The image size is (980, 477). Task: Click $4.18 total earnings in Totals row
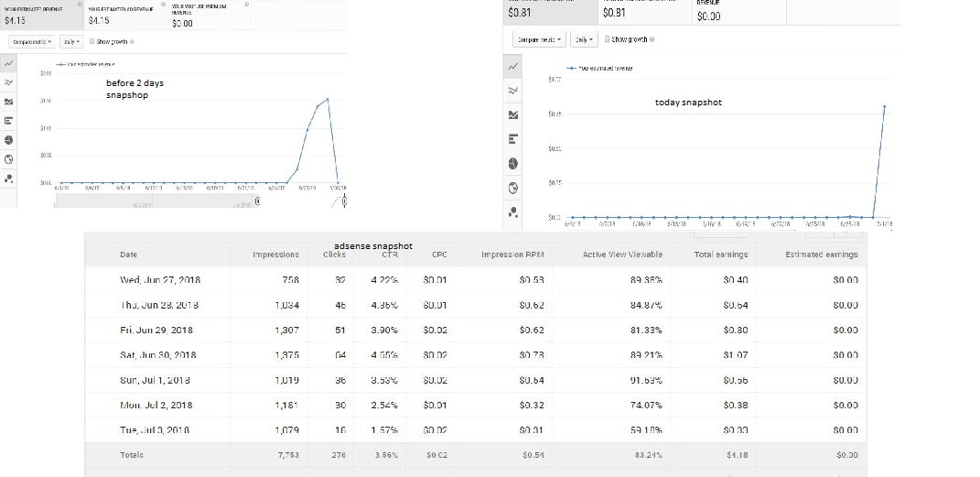coord(738,455)
